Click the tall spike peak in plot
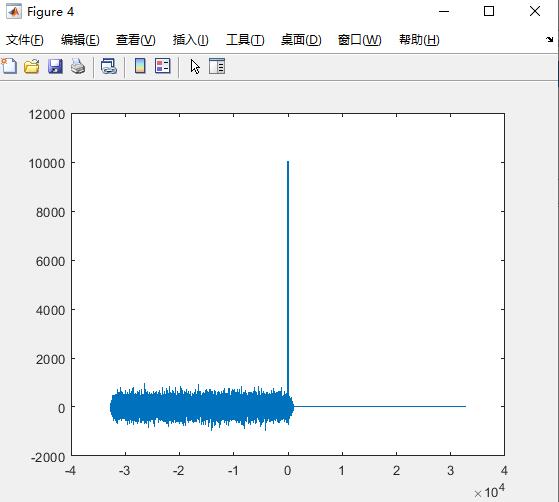The height and width of the screenshot is (502, 559). click(288, 162)
